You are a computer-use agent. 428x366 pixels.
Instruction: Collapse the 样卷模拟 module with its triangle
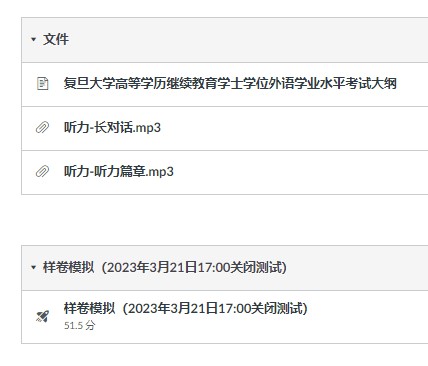click(33, 267)
